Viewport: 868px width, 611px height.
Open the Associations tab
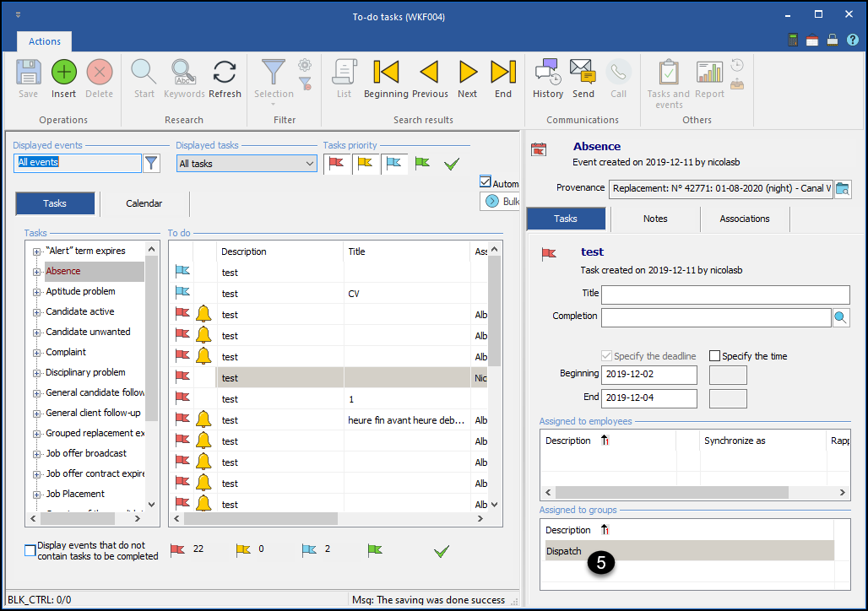[x=745, y=219]
